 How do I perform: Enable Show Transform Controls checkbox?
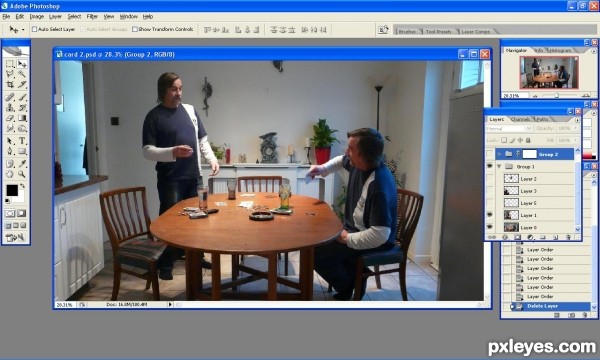click(135, 29)
